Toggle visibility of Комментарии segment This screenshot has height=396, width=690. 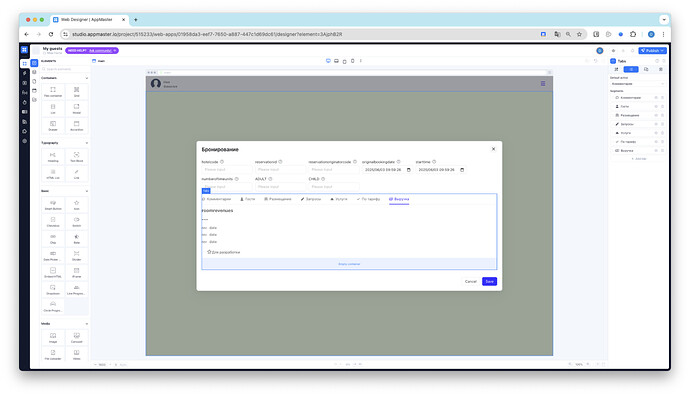tap(656, 98)
